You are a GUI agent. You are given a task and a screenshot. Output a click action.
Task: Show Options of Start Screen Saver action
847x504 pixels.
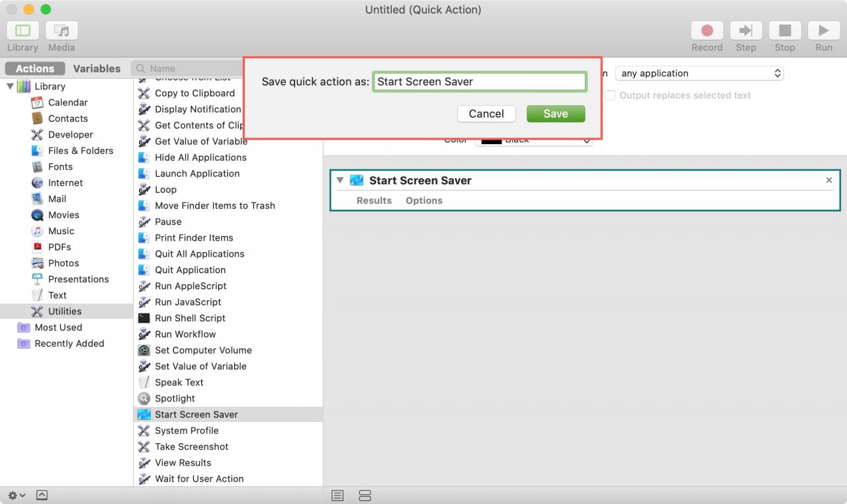(424, 200)
